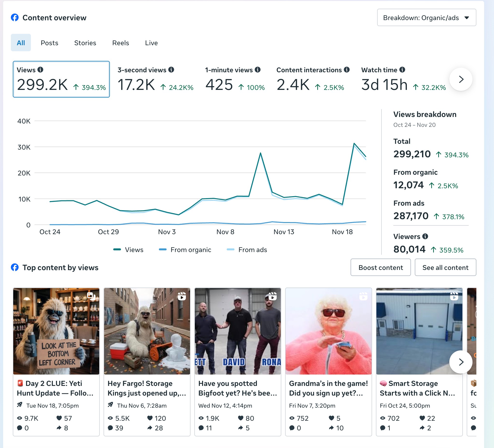Select the Watch time metric
Screen dimensions: 494x448
pyautogui.click(x=404, y=79)
